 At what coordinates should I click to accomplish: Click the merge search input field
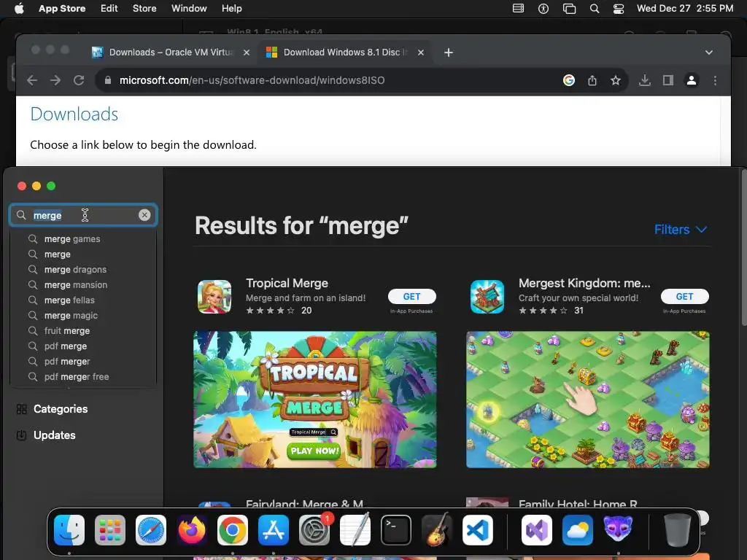coord(83,215)
